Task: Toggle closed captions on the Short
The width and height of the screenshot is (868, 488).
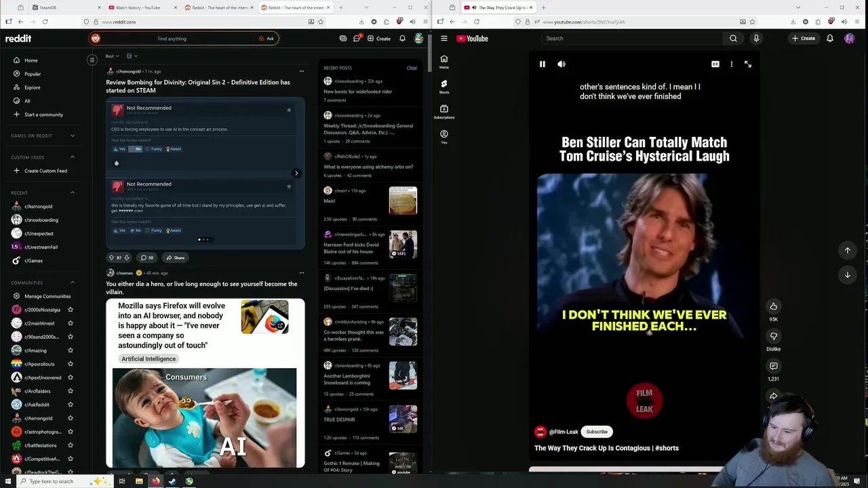Action: (715, 64)
